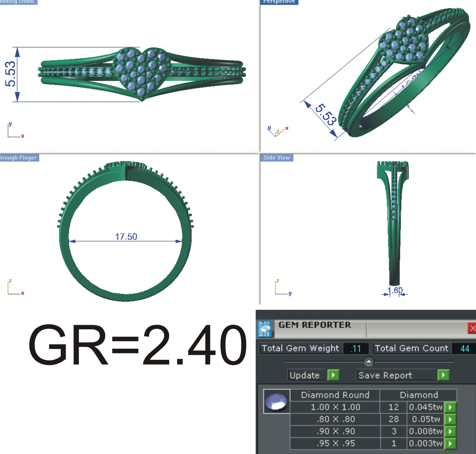Click the Total Gem Weight label
476x454 pixels.
coord(300,348)
